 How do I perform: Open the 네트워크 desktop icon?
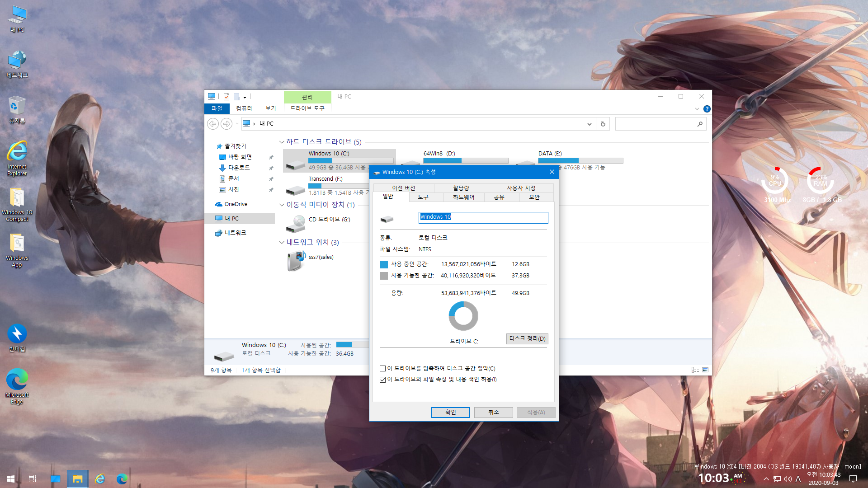coord(17,64)
